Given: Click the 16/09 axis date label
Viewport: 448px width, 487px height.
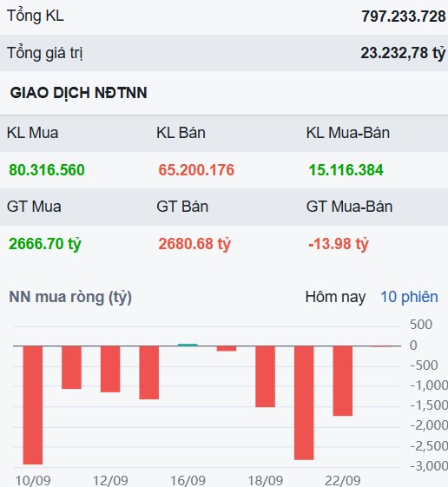Looking at the screenshot, I should (188, 481).
